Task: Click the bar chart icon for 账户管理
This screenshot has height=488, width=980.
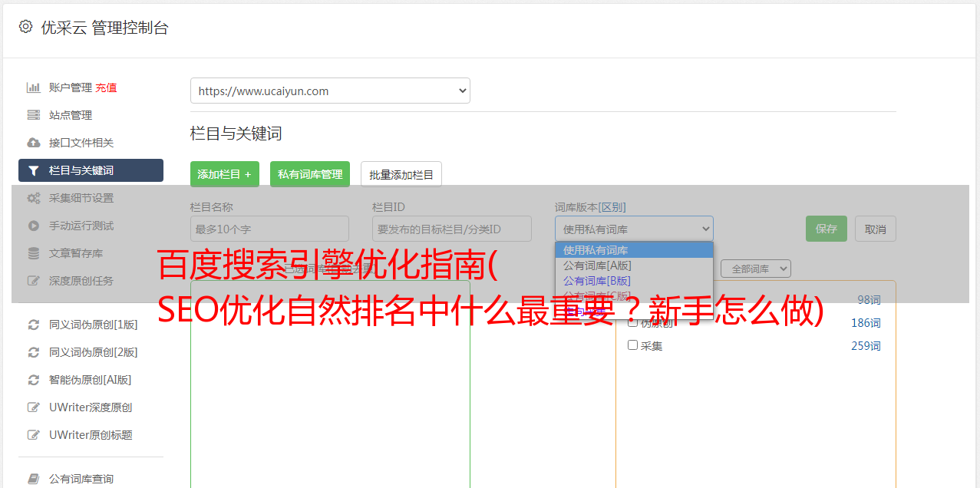Action: [x=33, y=87]
